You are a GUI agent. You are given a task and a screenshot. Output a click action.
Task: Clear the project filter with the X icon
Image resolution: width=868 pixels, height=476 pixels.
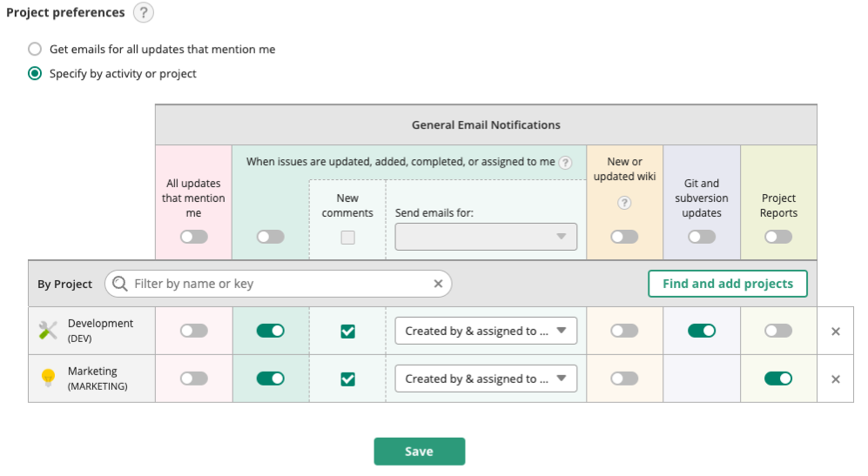(x=438, y=284)
